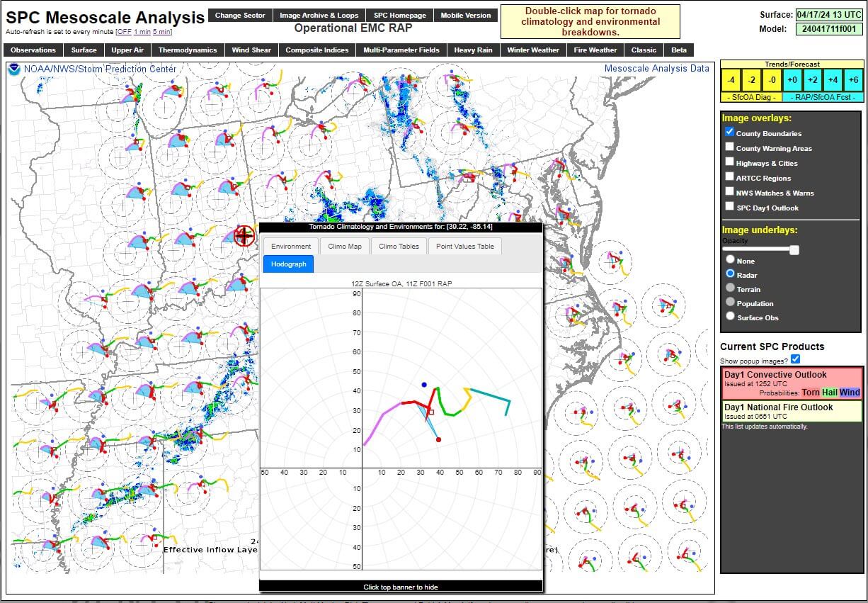
Task: Open "Image Archive & Loops"
Action: point(319,15)
